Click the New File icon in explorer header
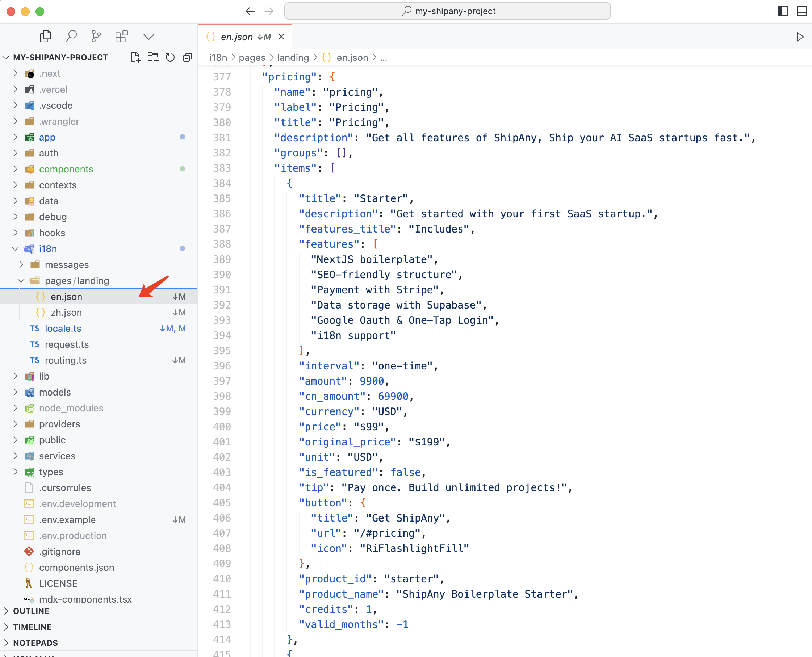Image resolution: width=812 pixels, height=657 pixels. [135, 57]
